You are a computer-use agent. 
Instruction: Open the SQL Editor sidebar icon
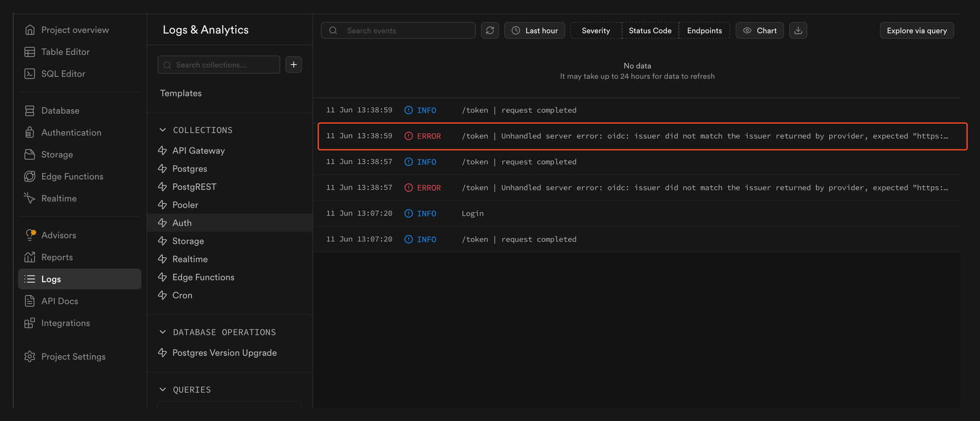pyautogui.click(x=30, y=74)
